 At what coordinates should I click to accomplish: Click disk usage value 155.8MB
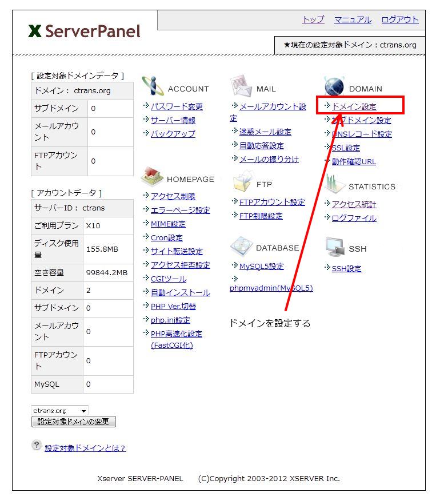(102, 249)
